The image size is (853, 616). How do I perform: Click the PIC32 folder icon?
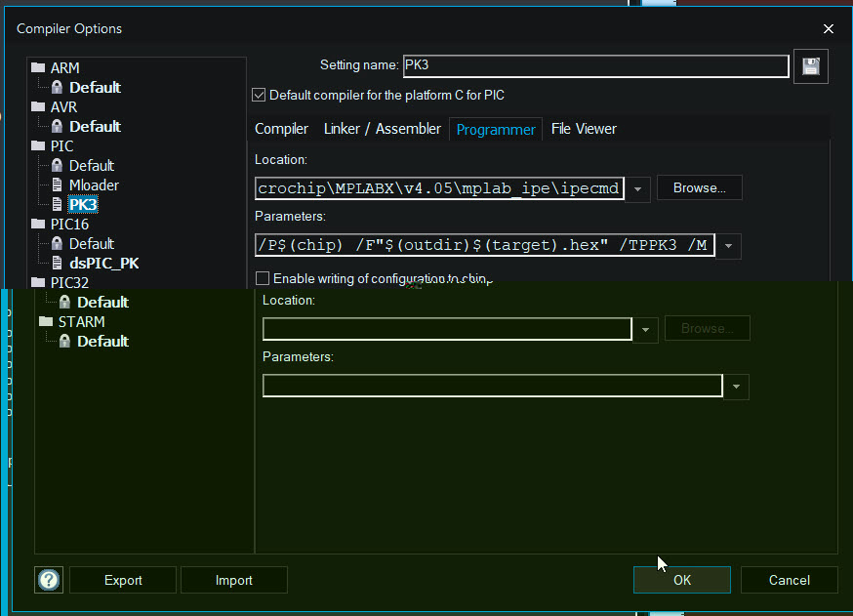(38, 282)
